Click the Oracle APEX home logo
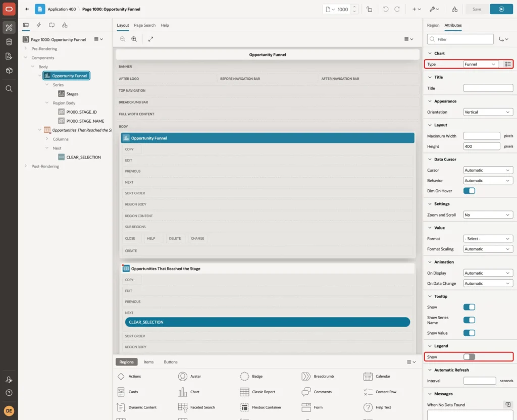 (x=9, y=9)
